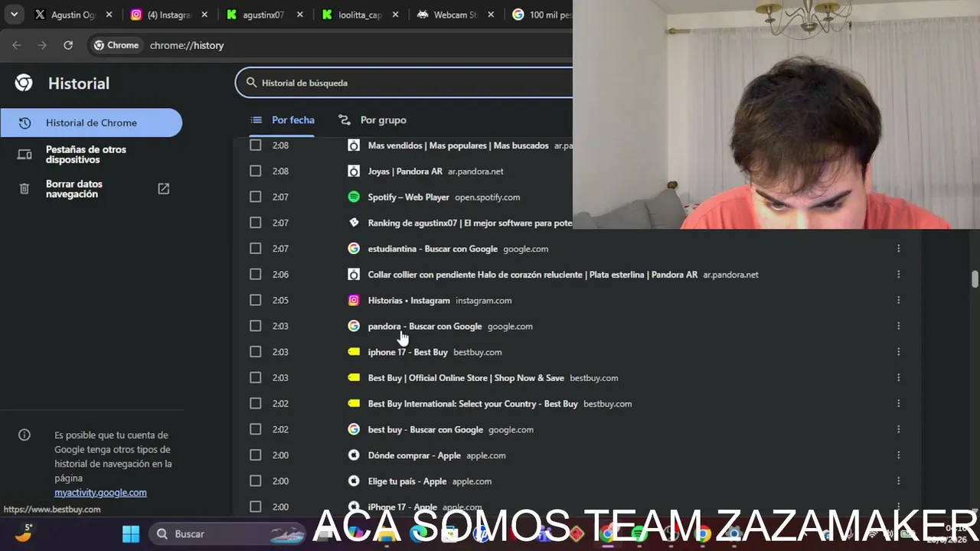This screenshot has width=980, height=551.
Task: Open the tab search dropdown arrow
Action: click(14, 15)
